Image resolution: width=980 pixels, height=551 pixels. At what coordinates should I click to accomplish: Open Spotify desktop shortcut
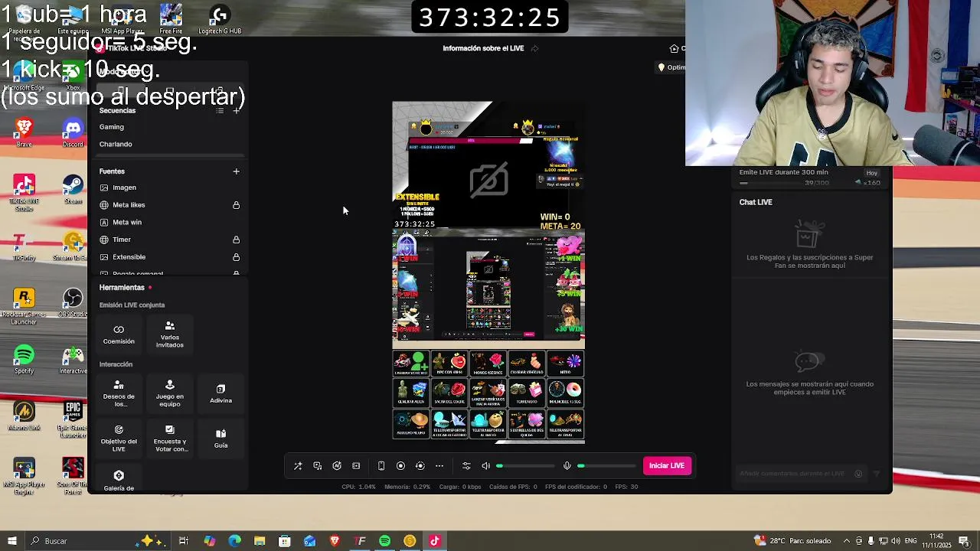tap(24, 360)
